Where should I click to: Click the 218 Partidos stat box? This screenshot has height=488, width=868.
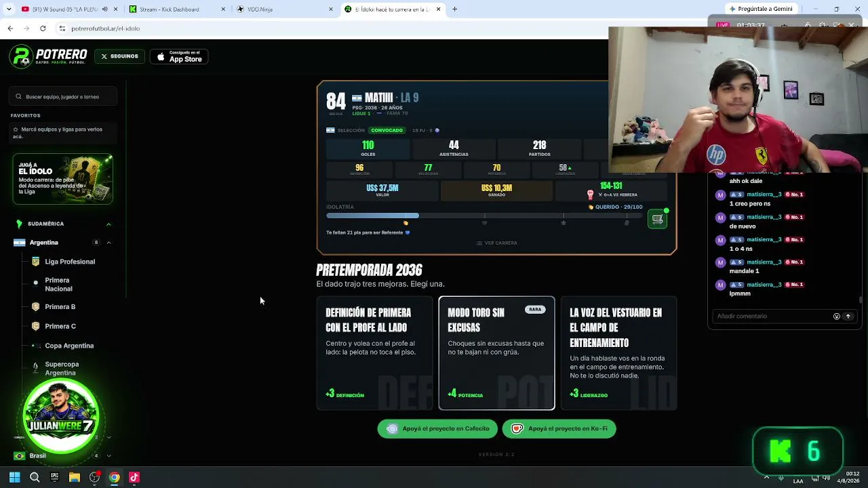click(540, 148)
